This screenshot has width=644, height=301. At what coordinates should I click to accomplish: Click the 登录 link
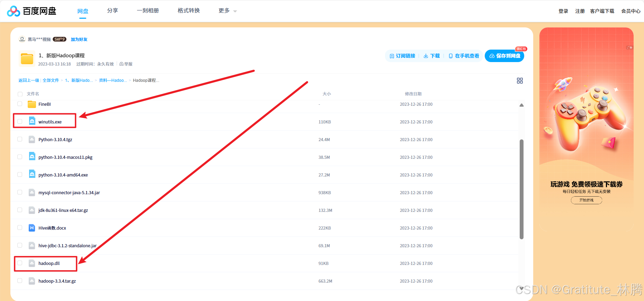[x=563, y=11]
